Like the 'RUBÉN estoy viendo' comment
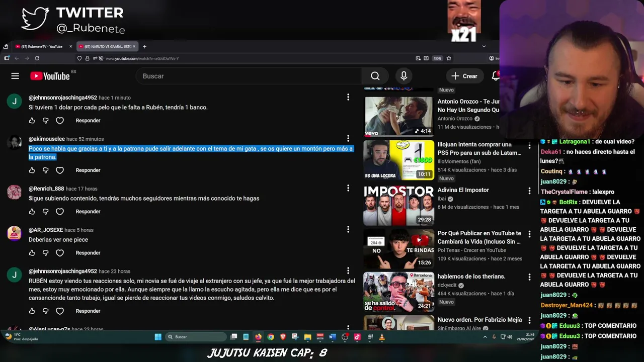 click(32, 311)
